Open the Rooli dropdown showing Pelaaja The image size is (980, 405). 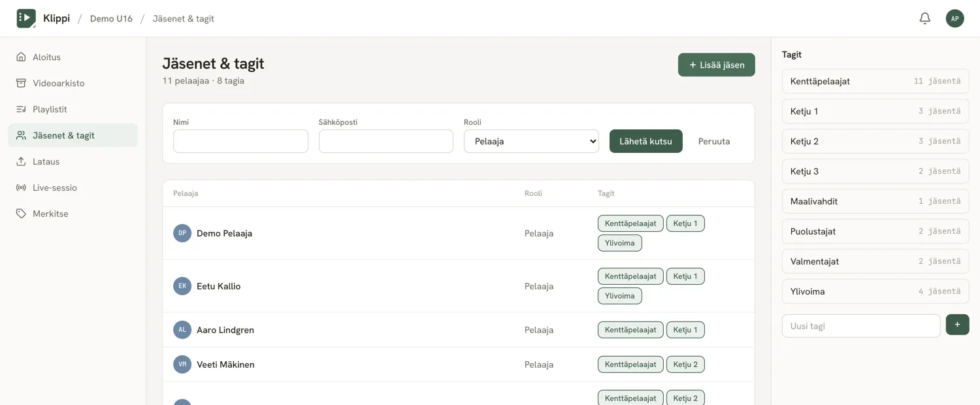pyautogui.click(x=531, y=141)
